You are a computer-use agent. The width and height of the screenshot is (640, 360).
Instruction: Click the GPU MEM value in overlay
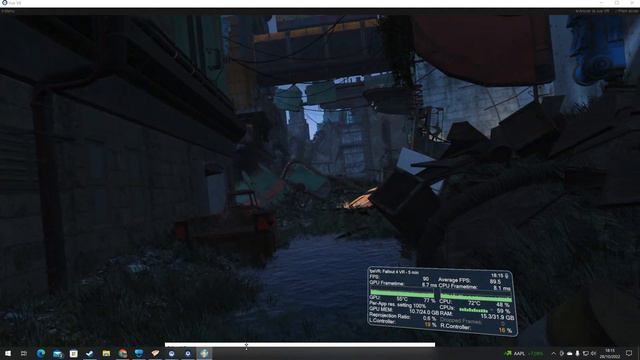[424, 312]
